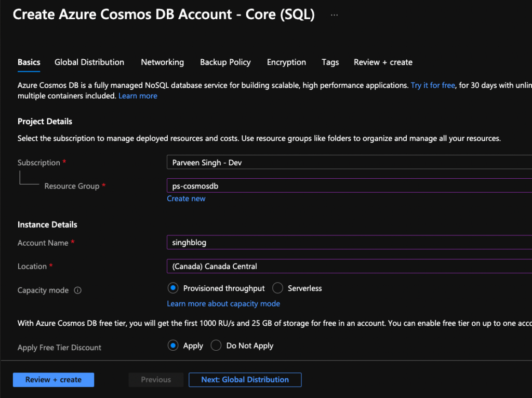Open the Location dropdown

pos(348,266)
